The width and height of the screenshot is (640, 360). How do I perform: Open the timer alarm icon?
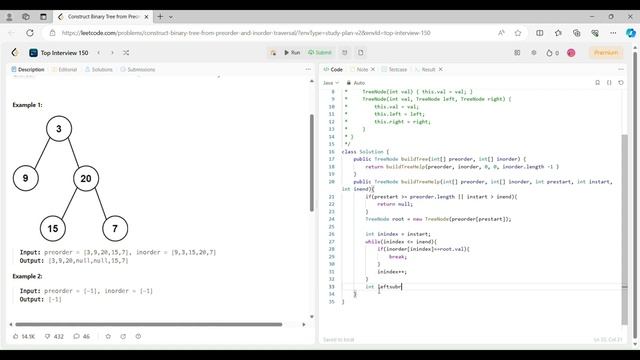[344, 53]
